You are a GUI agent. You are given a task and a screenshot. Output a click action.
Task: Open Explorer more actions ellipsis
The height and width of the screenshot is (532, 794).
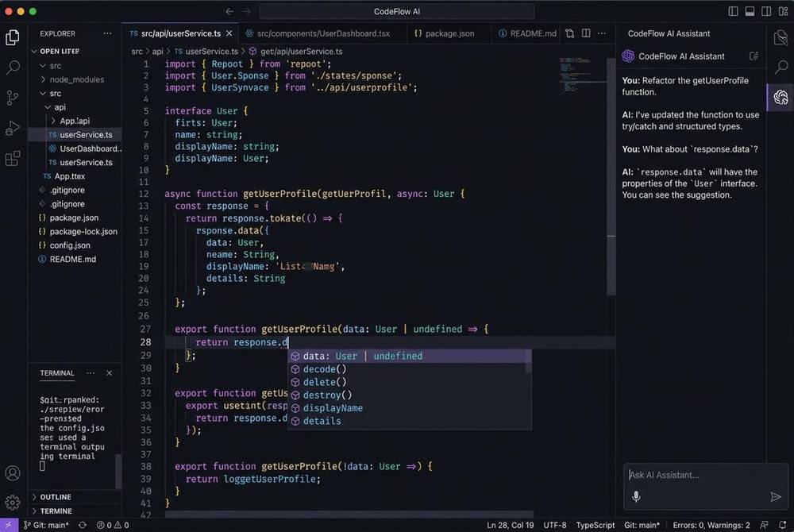click(x=107, y=33)
